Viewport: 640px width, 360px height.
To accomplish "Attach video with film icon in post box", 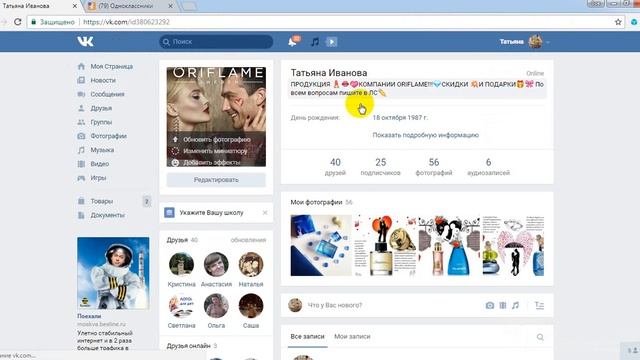I will click(502, 305).
